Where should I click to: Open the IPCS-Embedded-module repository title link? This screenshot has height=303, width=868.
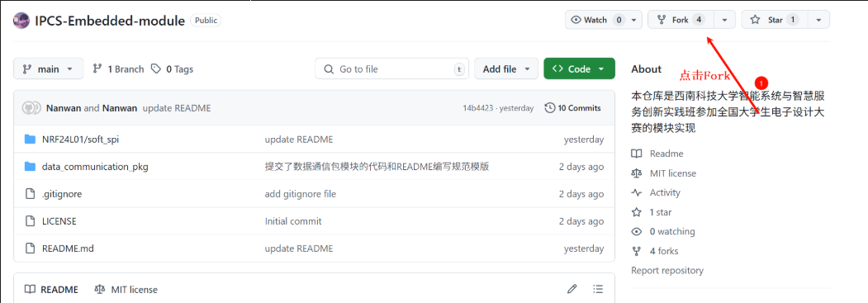click(110, 21)
